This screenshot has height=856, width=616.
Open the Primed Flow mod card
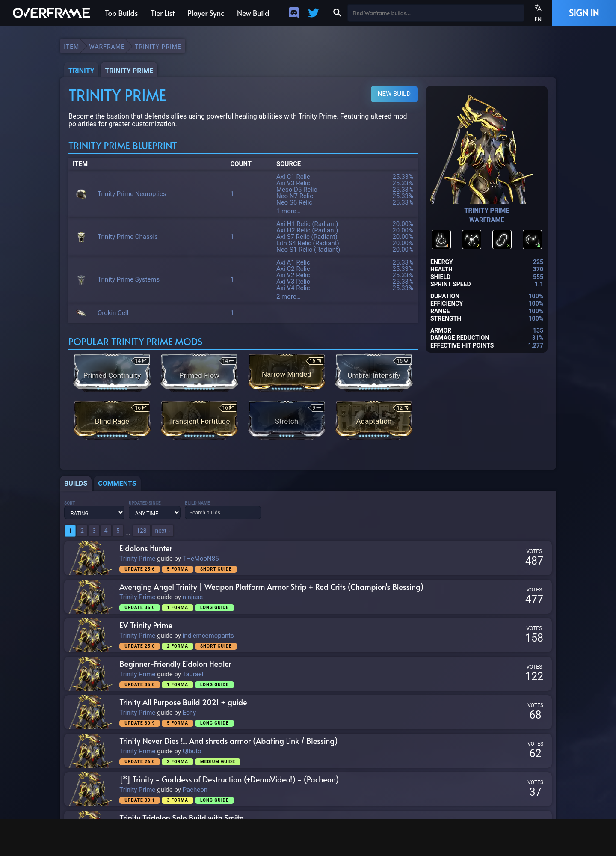199,372
